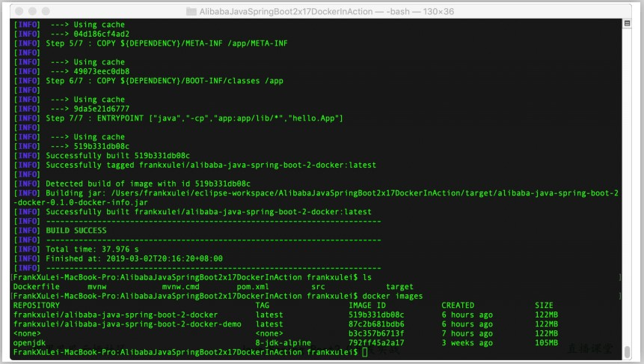Click 'Step 6/7 : COPY' line
The width and height of the screenshot is (644, 364).
coord(165,81)
